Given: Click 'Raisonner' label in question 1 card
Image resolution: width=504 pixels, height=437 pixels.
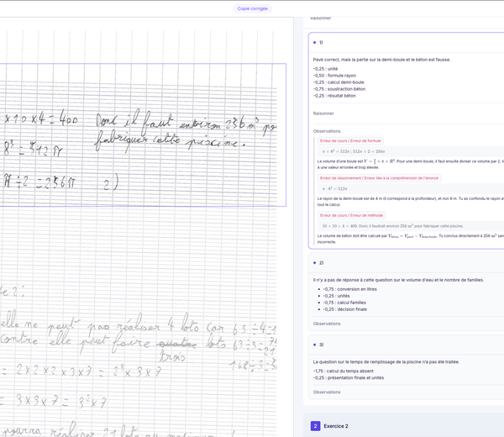Looking at the screenshot, I should tap(323, 113).
